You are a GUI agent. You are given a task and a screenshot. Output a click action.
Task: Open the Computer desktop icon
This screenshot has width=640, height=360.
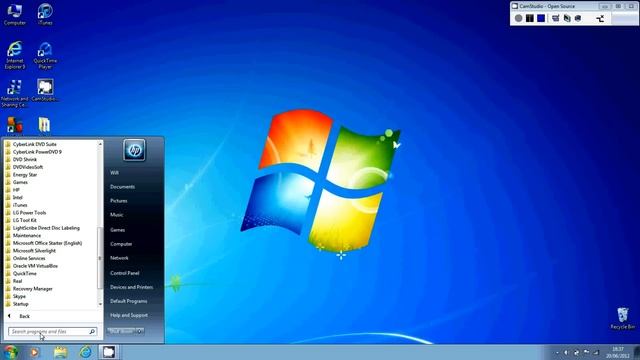click(15, 14)
